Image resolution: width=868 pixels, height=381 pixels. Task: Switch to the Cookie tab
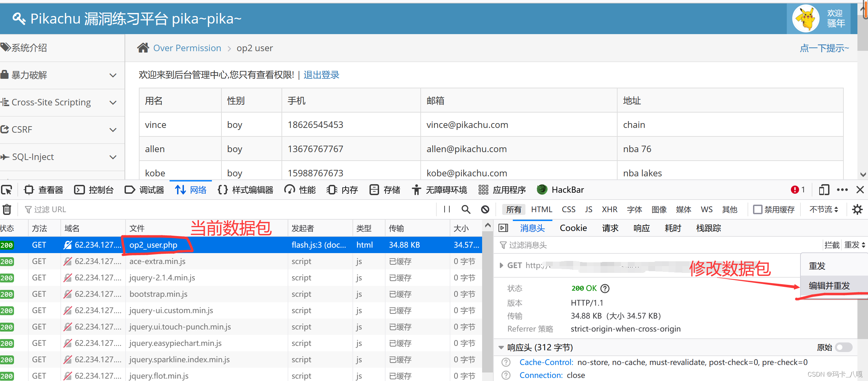(573, 228)
